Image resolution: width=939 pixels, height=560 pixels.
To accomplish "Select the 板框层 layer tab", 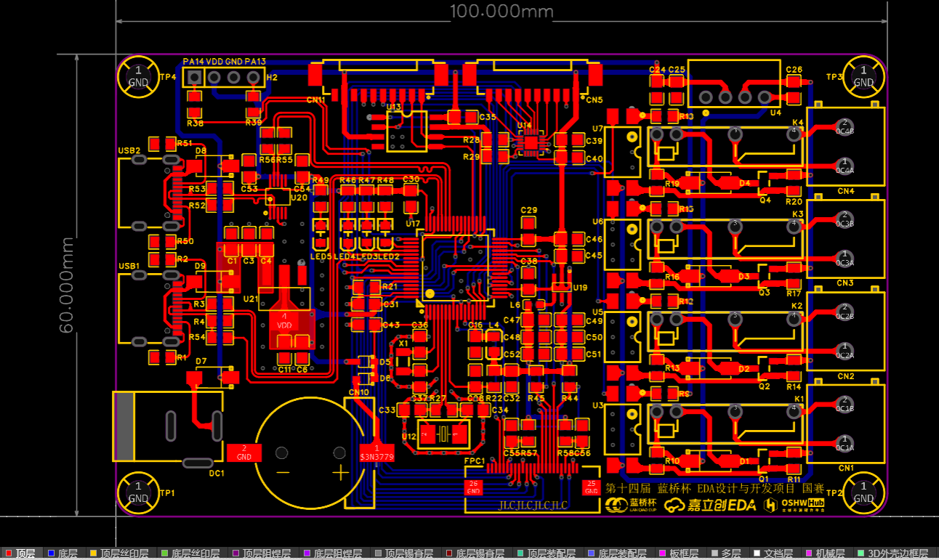I will 679,553.
